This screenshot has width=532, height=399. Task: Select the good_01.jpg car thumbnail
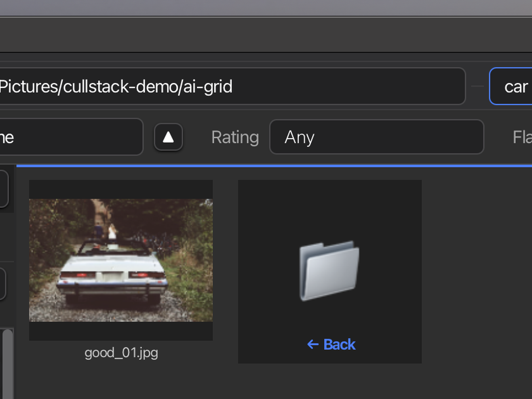coord(121,260)
